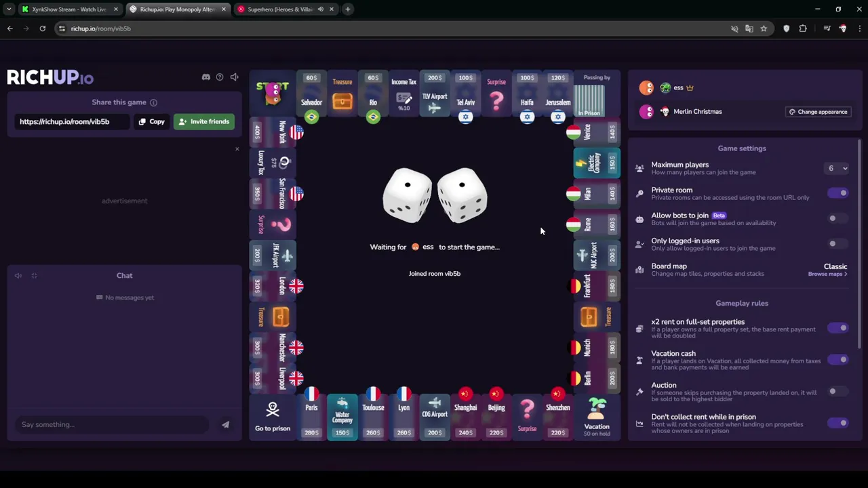Click the Go to prison skull tile
This screenshot has width=868, height=488.
pos(273,416)
